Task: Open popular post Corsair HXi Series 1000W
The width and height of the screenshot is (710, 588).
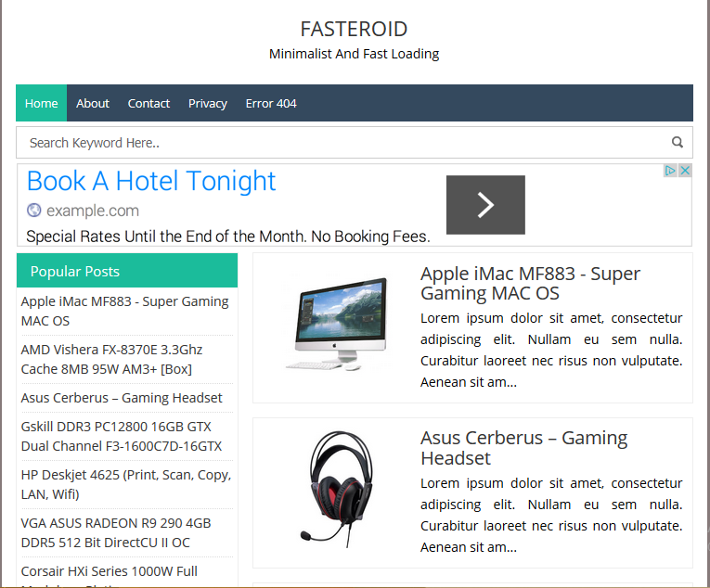Action: tap(110, 571)
